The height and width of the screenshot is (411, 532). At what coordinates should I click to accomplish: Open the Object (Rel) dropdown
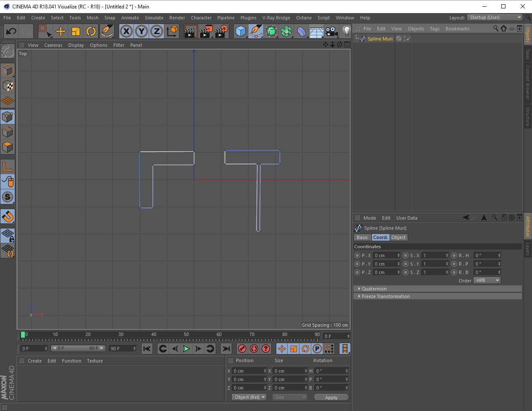(249, 397)
